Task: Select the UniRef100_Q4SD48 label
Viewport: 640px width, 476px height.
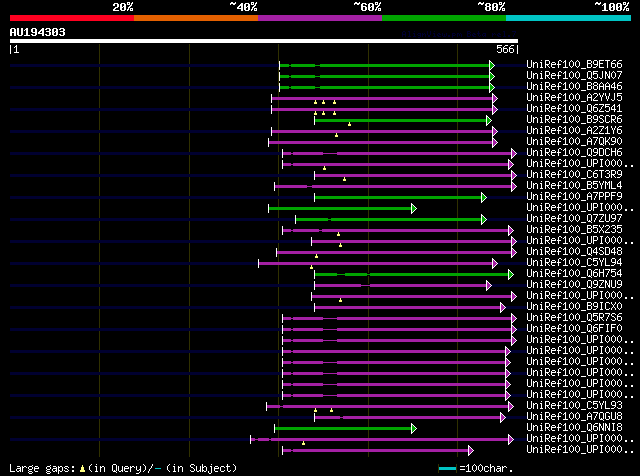Action: (x=574, y=251)
